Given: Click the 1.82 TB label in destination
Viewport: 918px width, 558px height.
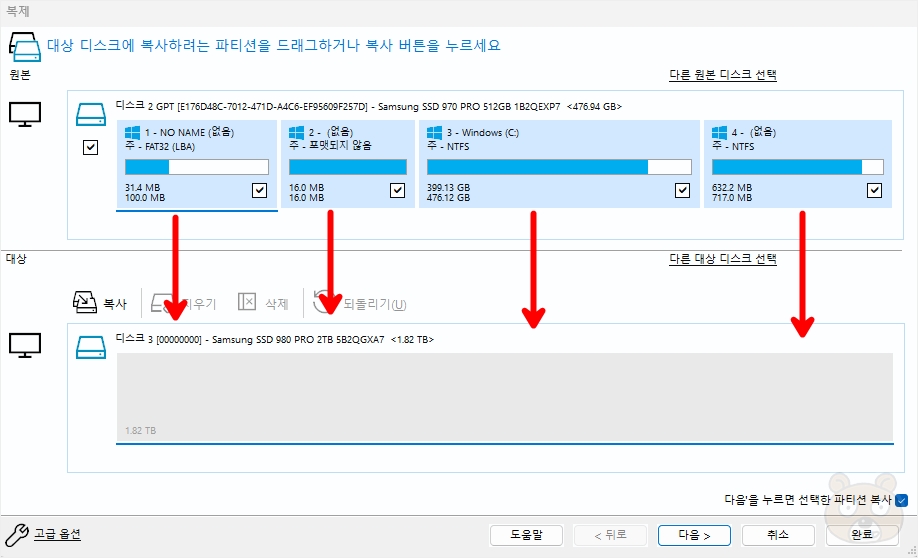Looking at the screenshot, I should click(x=141, y=430).
